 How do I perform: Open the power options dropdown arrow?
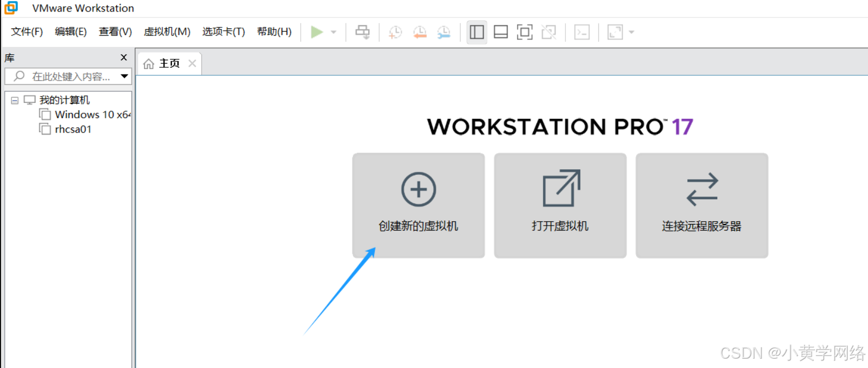click(333, 32)
